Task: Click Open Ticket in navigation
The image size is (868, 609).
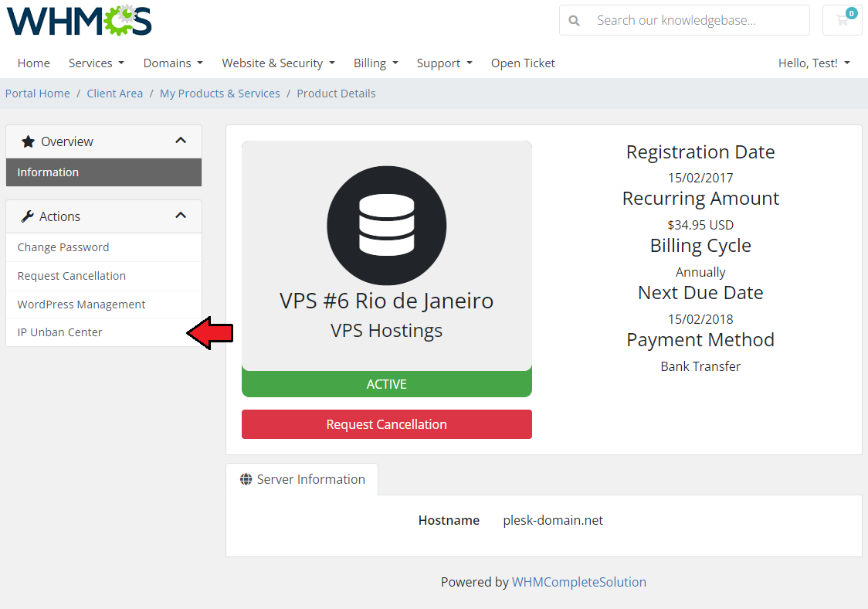Action: coord(523,63)
